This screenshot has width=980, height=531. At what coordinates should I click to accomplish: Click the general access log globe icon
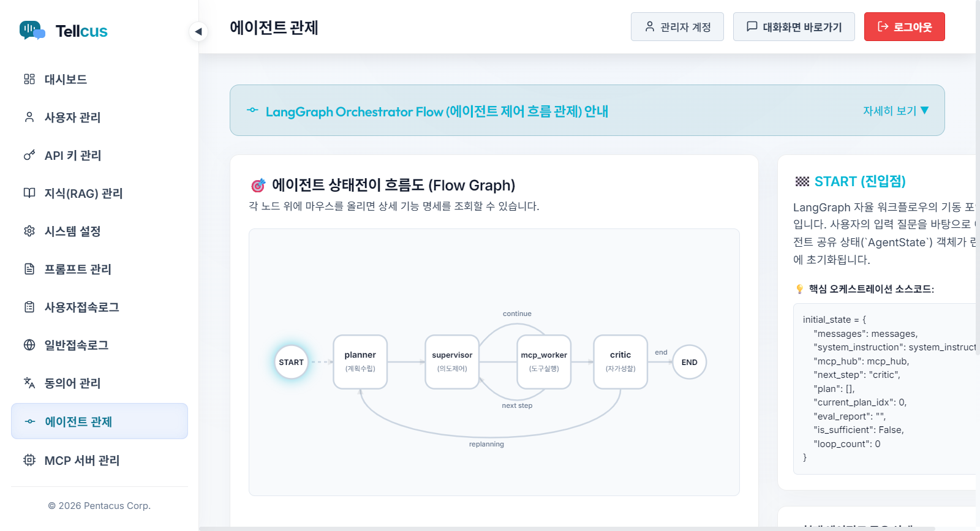[29, 345]
